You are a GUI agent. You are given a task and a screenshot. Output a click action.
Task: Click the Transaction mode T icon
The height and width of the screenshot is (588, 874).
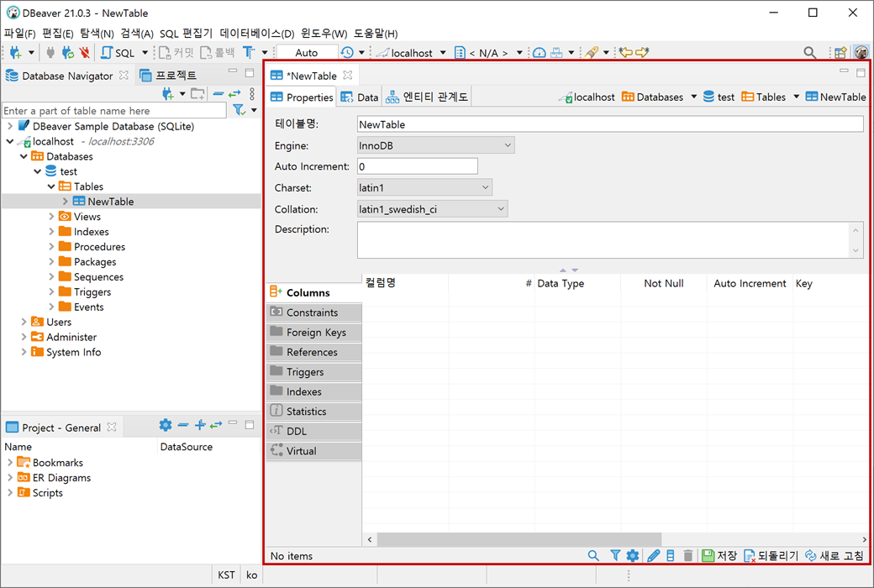(x=249, y=52)
